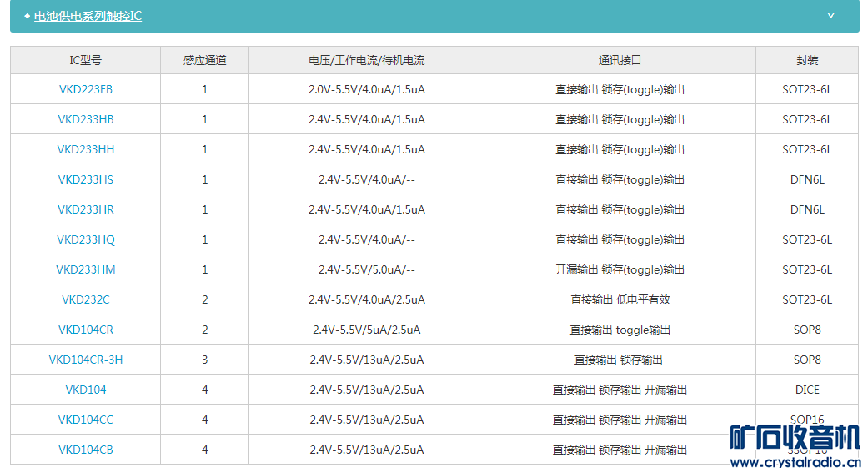Screen dimensions: 868x473
Task: Click the 直接输出 toggle输出 interface cell
Action: pos(620,330)
